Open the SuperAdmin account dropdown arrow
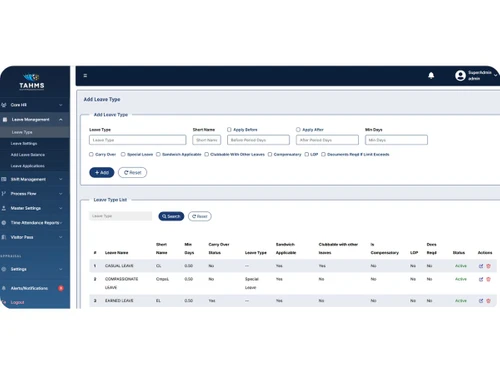Image resolution: width=500 pixels, height=375 pixels. pyautogui.click(x=495, y=76)
